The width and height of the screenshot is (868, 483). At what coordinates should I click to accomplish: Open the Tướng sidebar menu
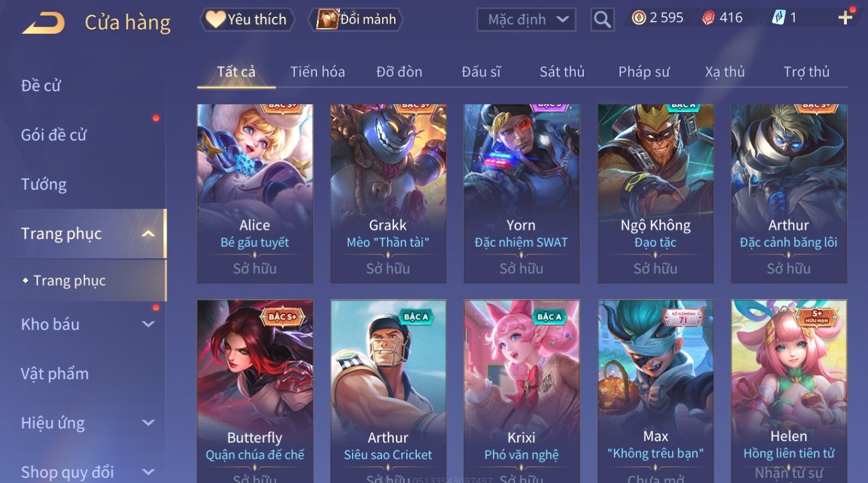pos(44,184)
